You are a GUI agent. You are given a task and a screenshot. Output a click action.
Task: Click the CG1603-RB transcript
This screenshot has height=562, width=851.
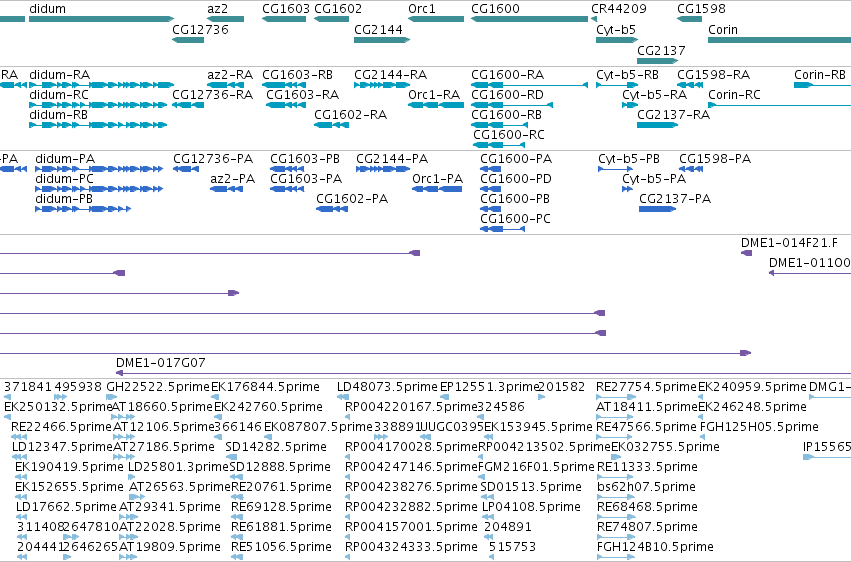[284, 85]
